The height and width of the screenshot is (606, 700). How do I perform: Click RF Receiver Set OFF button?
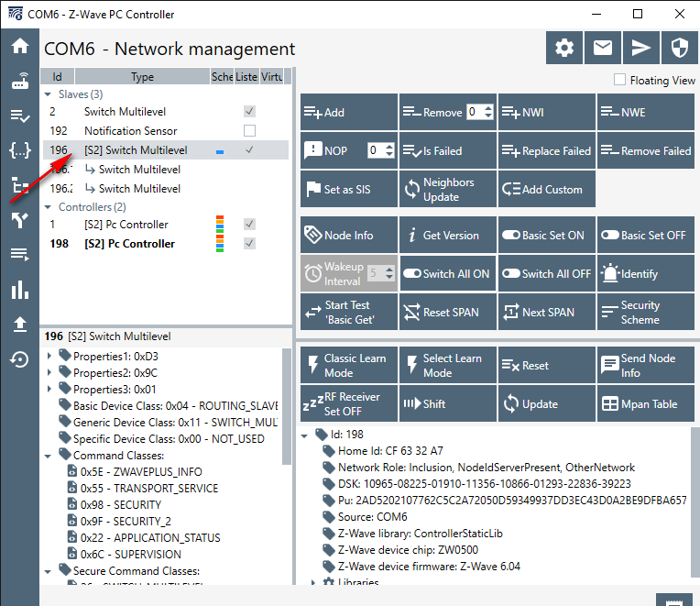pyautogui.click(x=349, y=403)
